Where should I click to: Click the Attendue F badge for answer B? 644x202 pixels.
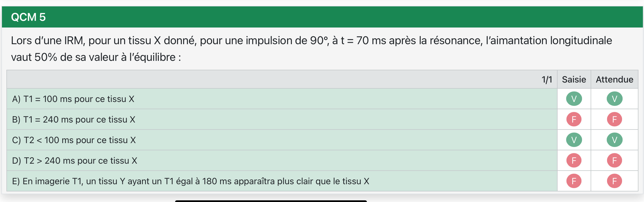pos(615,119)
